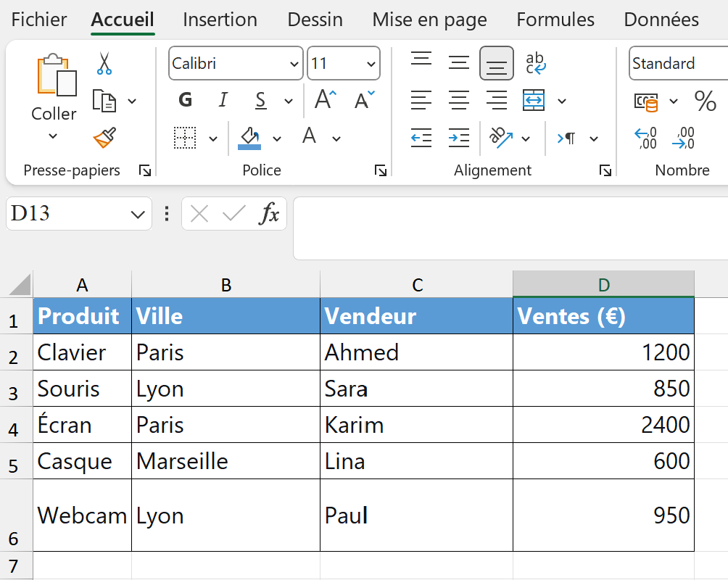This screenshot has width=728, height=580.
Task: Click in the formula bar
Action: coord(510,228)
